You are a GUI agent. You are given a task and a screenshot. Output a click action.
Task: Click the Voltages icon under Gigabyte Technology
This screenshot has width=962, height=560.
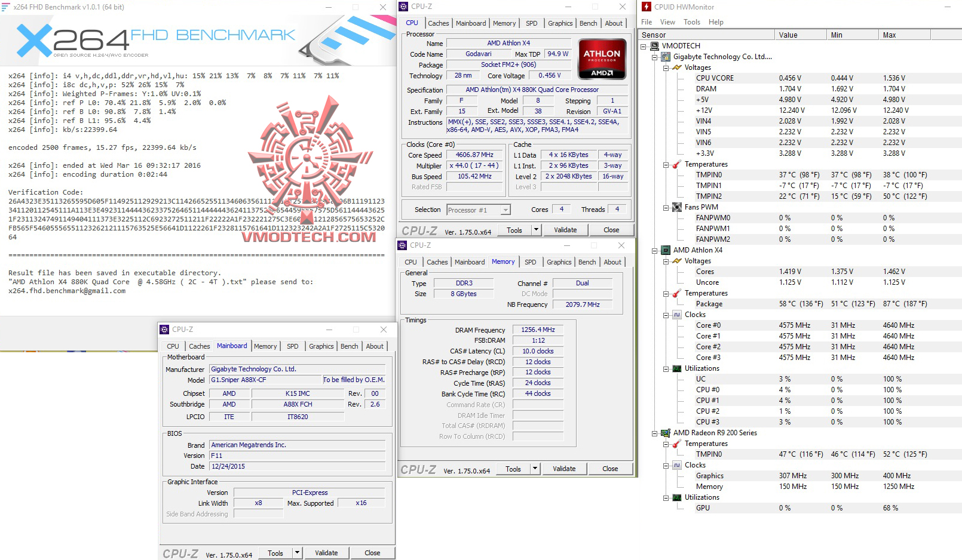677,67
